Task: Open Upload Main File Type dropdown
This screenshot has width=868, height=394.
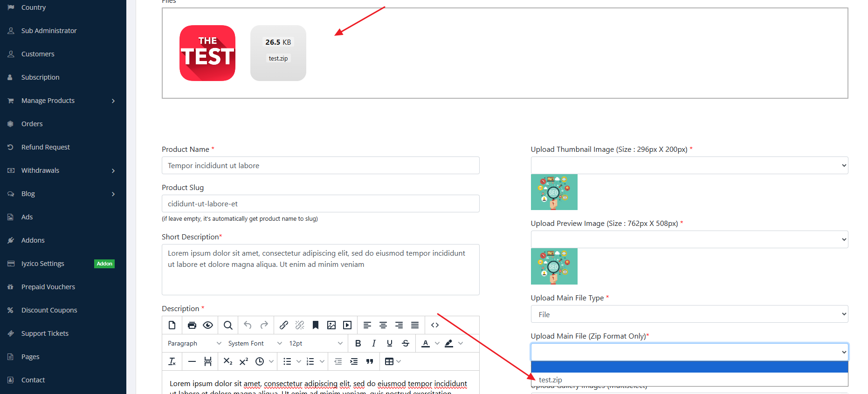Action: click(x=689, y=314)
